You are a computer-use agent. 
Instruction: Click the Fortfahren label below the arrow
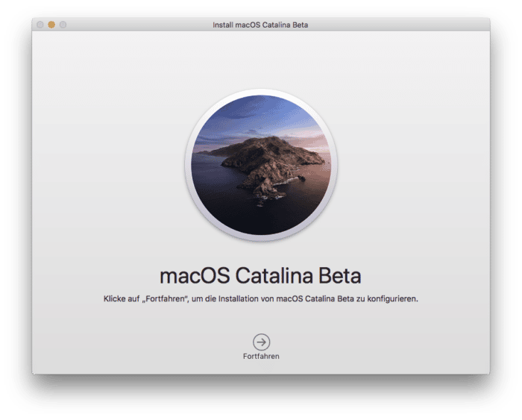point(261,357)
